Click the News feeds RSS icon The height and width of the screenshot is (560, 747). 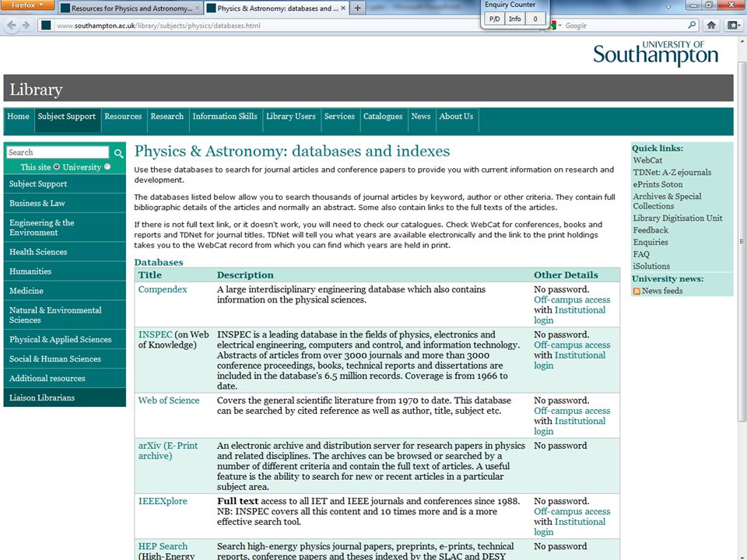[637, 291]
